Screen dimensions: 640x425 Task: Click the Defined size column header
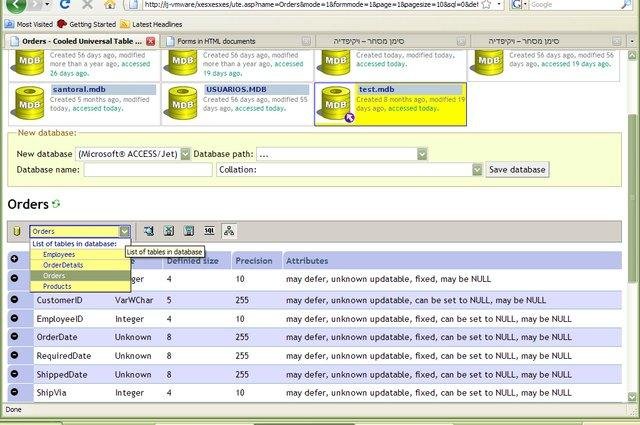[198, 260]
